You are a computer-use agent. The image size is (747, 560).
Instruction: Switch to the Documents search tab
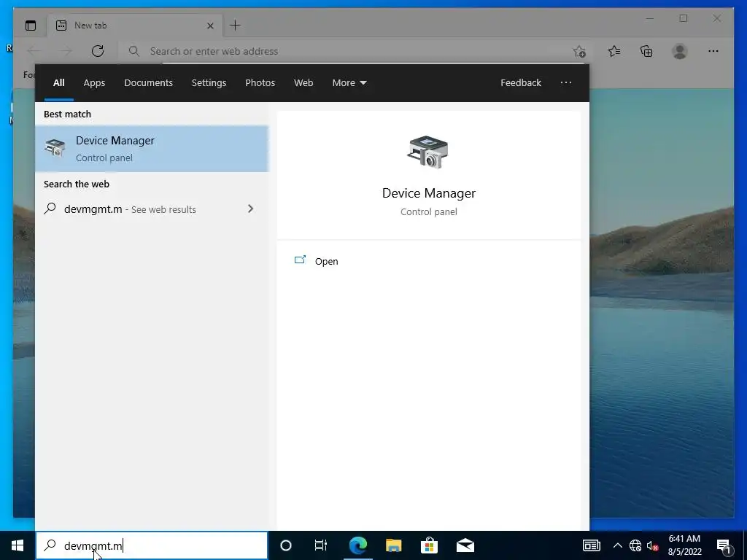[x=148, y=83]
